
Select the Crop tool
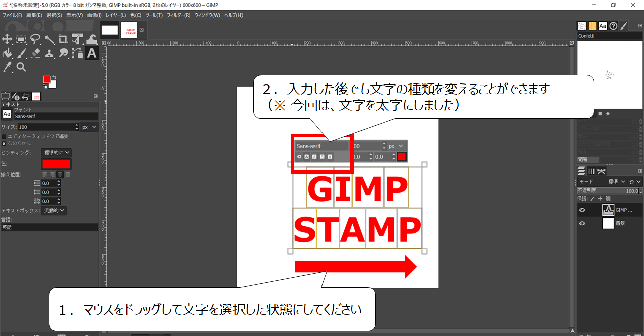(x=63, y=39)
